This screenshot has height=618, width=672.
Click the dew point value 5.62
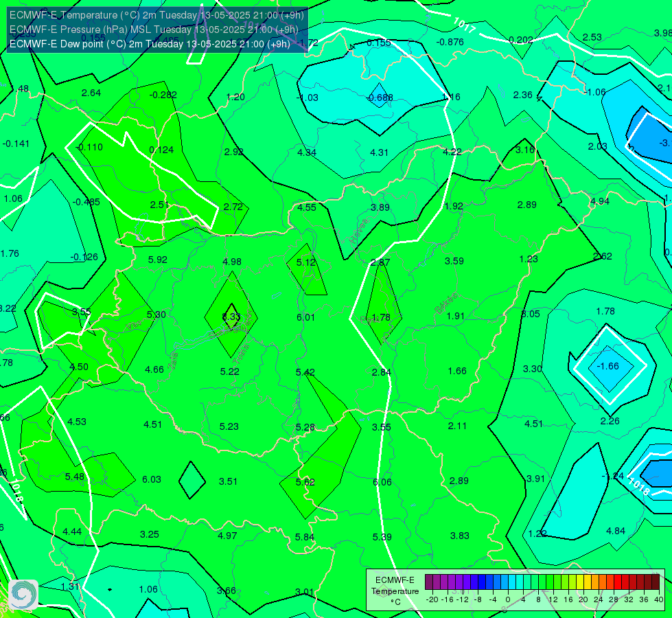(305, 482)
